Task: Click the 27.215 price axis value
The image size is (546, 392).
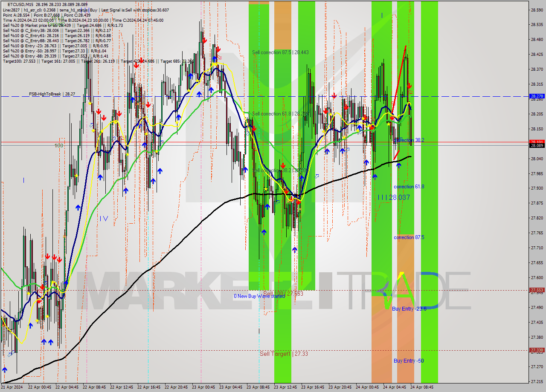Action: click(537, 381)
